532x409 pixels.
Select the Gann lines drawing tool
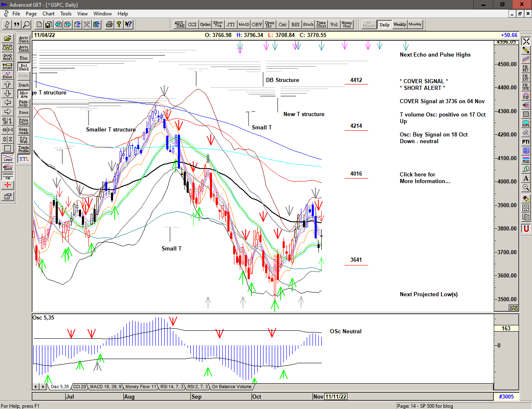pos(7,167)
